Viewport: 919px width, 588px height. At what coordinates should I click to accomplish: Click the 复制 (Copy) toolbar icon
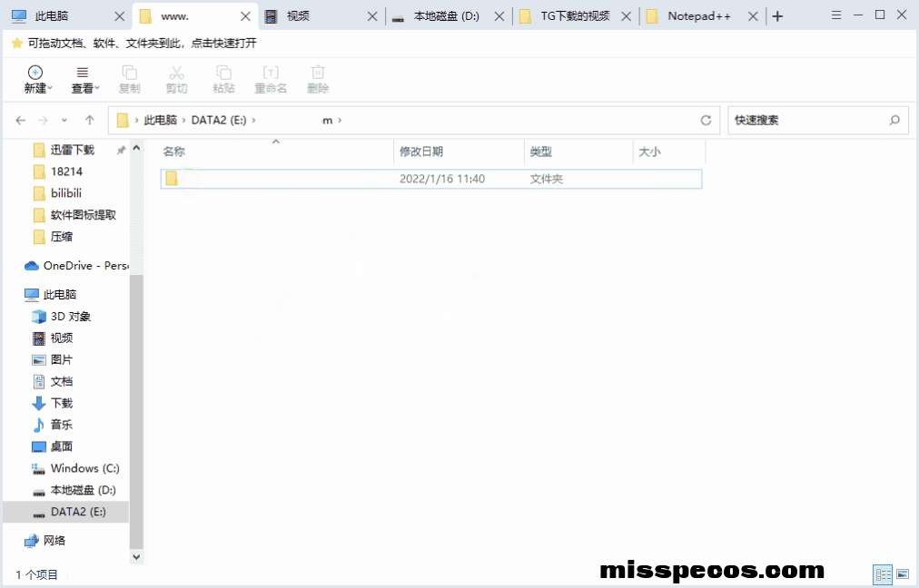(x=130, y=80)
